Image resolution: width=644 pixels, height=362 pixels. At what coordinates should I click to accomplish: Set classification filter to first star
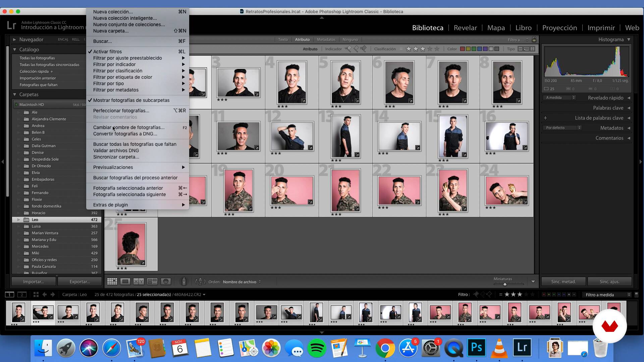coord(409,49)
